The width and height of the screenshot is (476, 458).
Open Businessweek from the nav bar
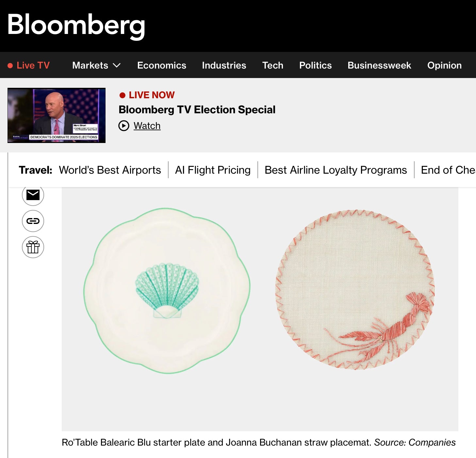tap(379, 65)
